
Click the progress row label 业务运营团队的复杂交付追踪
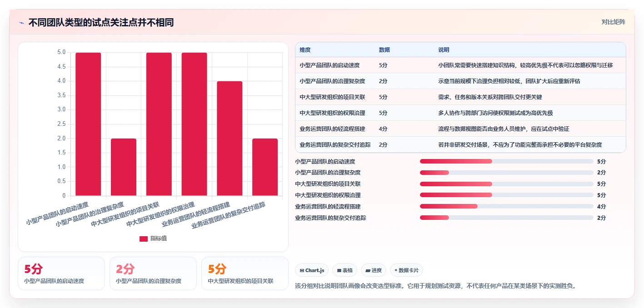coord(330,218)
